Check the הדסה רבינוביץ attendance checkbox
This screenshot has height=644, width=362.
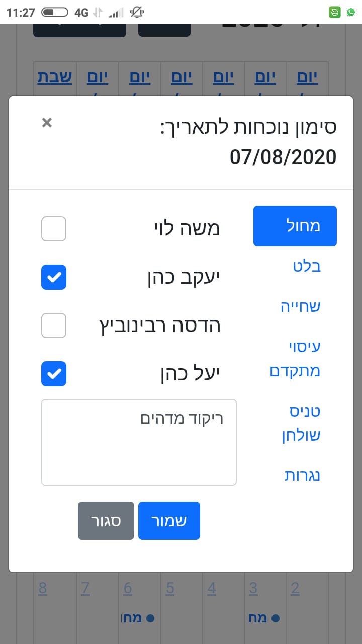(54, 326)
